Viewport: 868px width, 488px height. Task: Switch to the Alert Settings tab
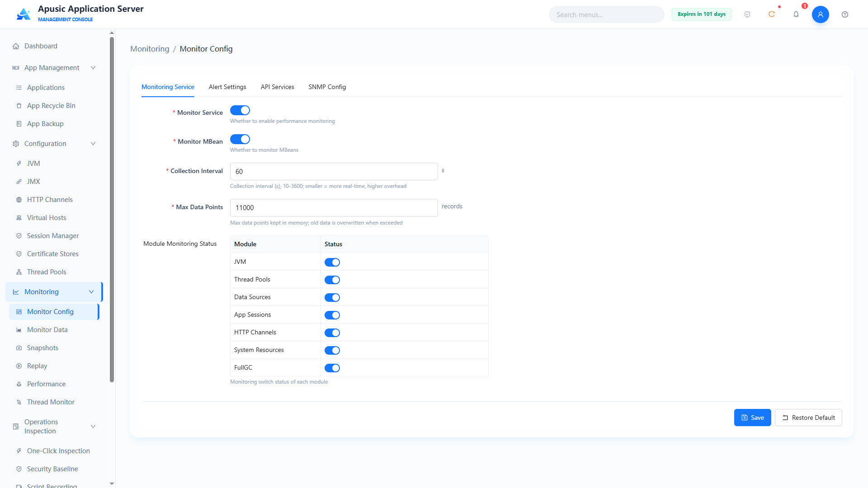(x=227, y=87)
